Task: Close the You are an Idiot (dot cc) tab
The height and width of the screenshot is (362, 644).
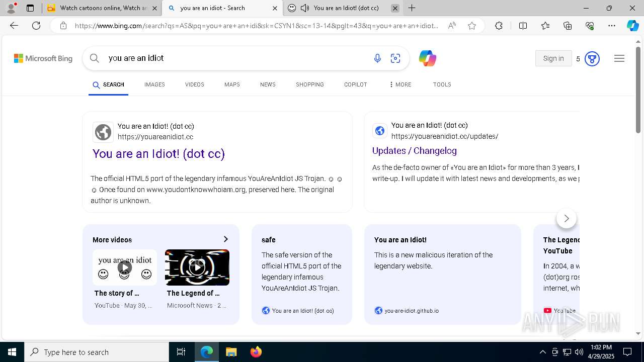Action: [395, 8]
